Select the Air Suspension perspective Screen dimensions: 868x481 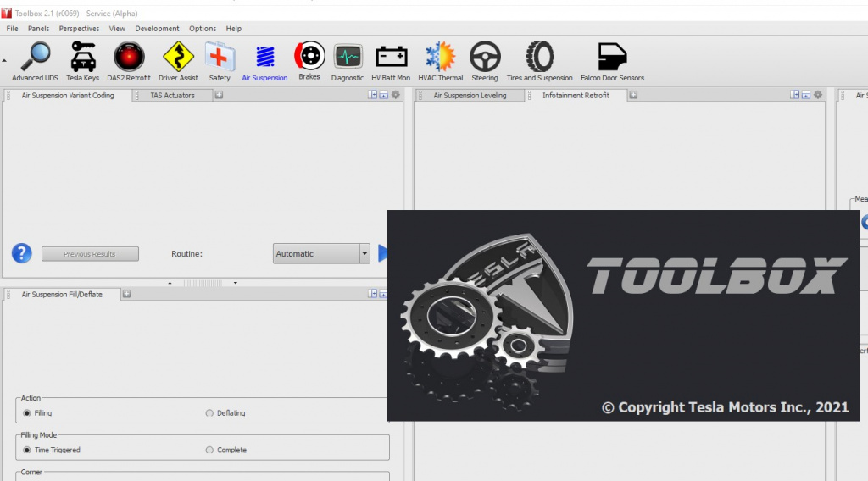click(x=264, y=62)
